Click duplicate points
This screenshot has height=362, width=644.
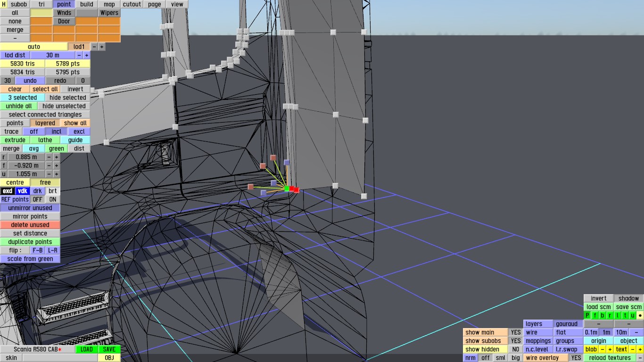pyautogui.click(x=30, y=242)
